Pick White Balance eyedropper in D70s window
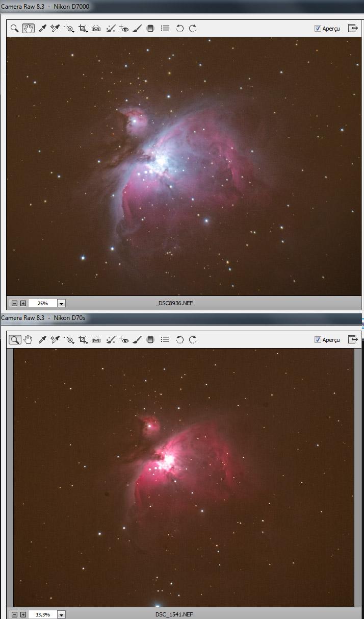 [x=42, y=339]
